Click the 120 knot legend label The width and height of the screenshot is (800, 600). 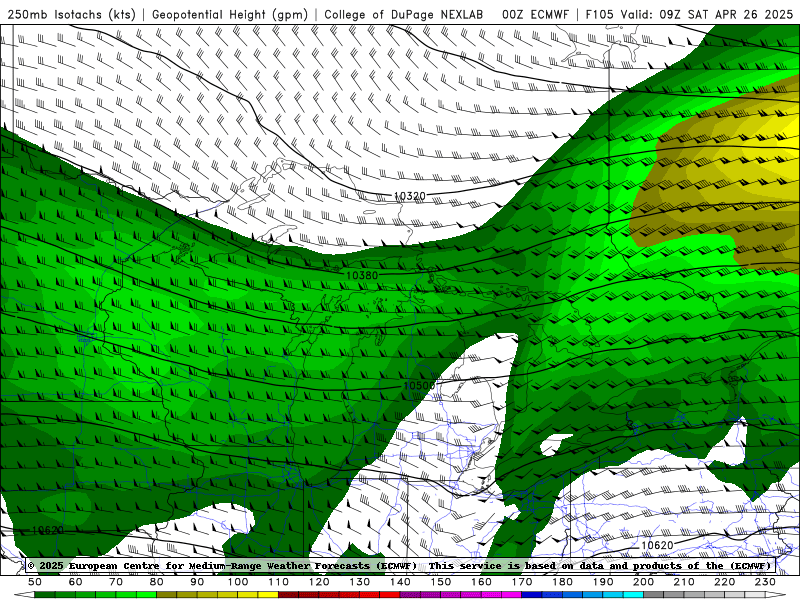319,582
